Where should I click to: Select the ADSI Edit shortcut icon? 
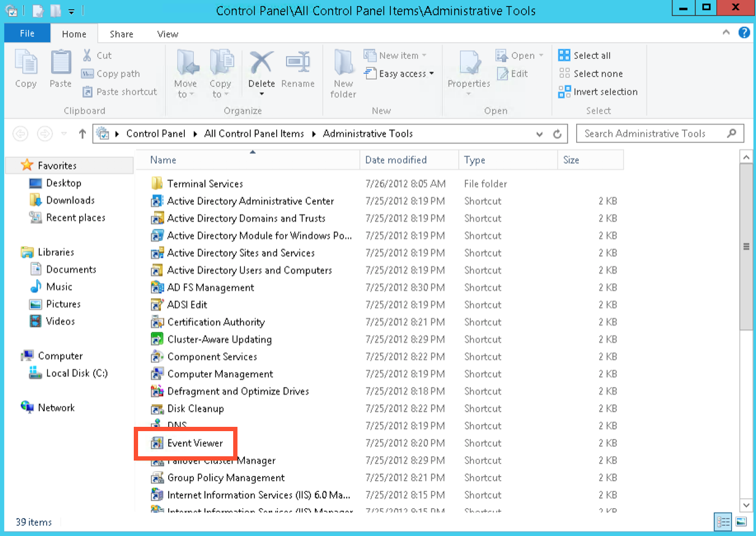tap(157, 304)
